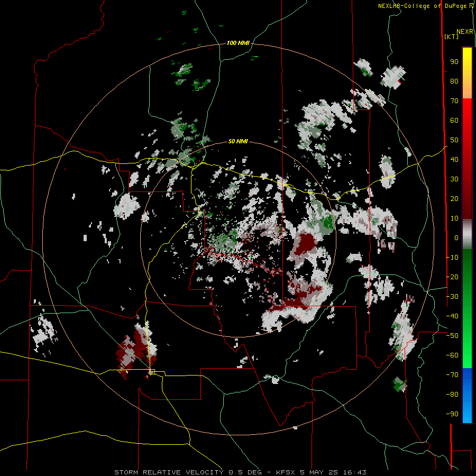Click the -70 value on velocity scale

click(452, 375)
